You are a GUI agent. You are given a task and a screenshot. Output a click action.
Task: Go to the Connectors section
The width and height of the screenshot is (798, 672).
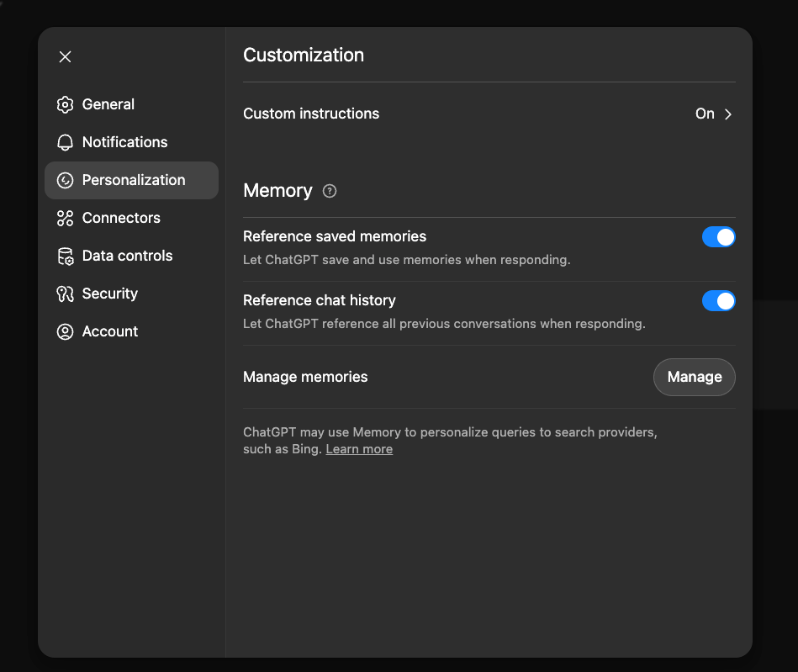tap(131, 218)
